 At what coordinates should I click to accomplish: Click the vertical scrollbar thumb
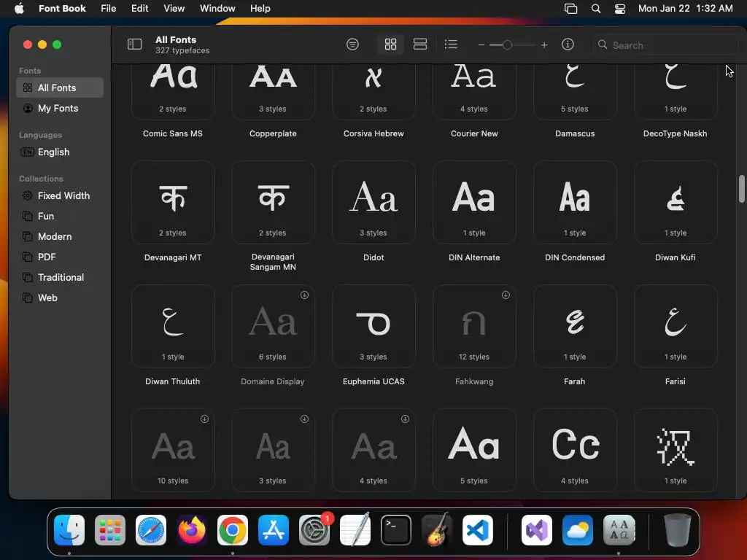[x=741, y=189]
